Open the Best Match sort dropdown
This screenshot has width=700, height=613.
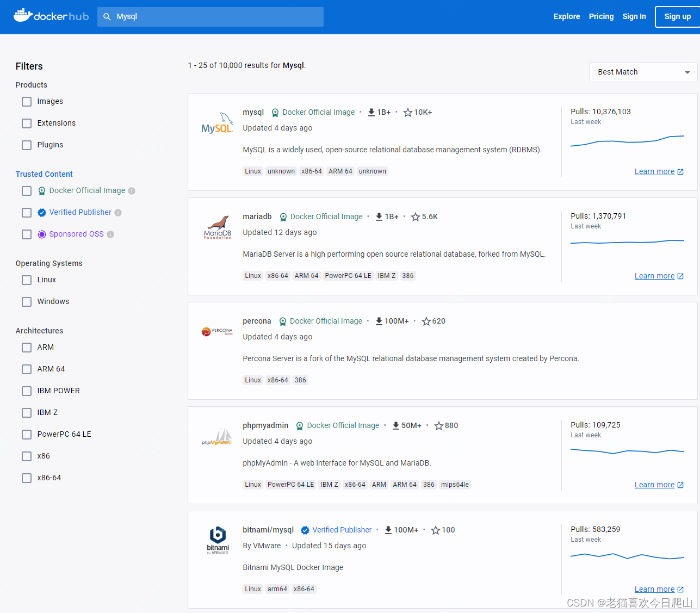643,72
